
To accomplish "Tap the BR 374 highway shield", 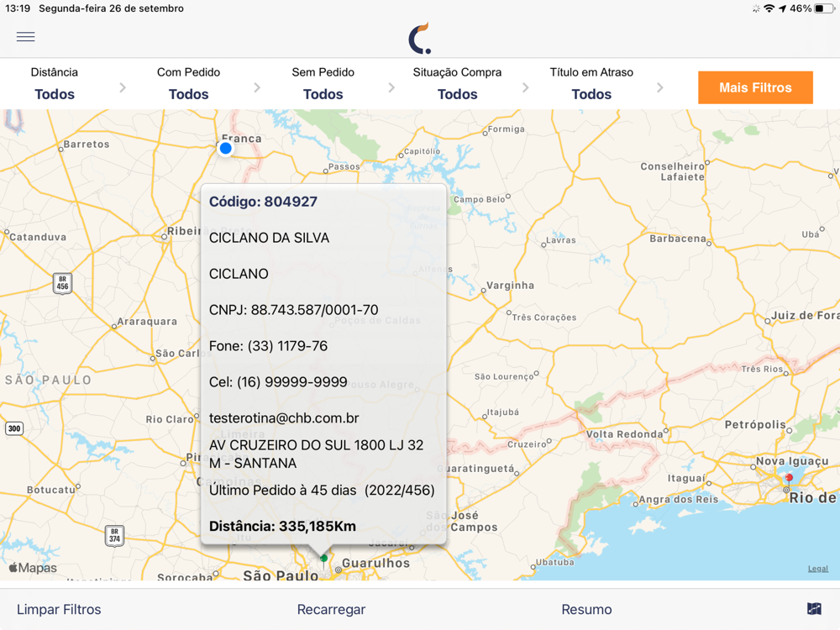I will point(114,535).
